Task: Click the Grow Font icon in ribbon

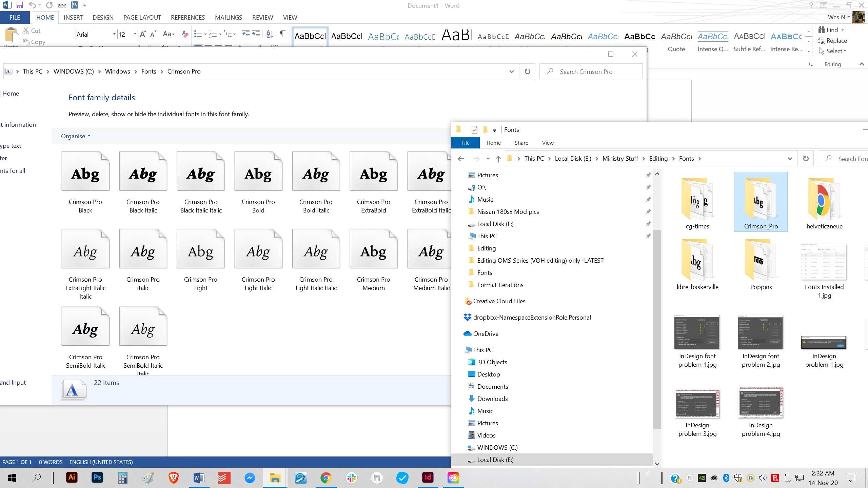Action: [x=143, y=34]
